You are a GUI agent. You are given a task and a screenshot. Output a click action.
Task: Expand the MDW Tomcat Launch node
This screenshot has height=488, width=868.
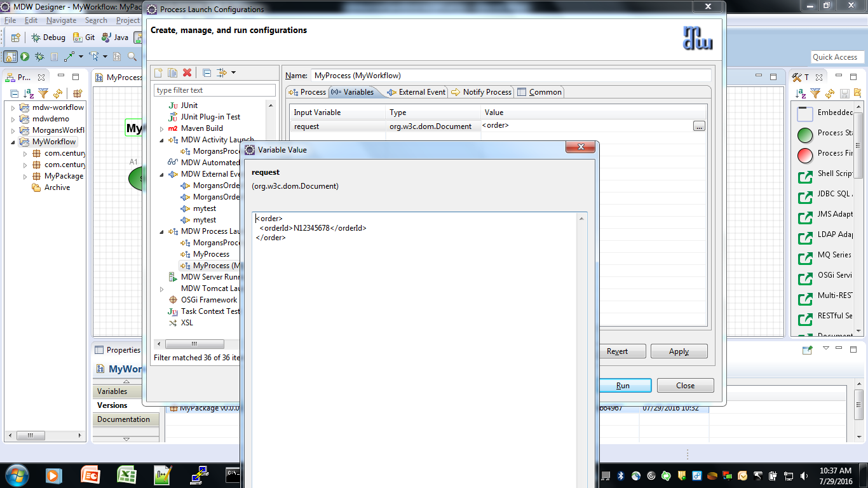tap(161, 288)
